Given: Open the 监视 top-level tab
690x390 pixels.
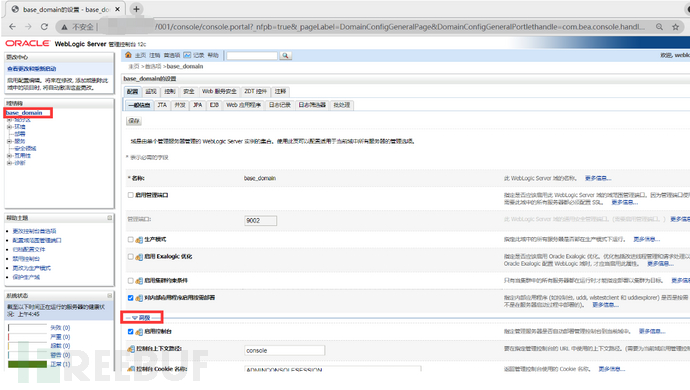Looking at the screenshot, I should 151,92.
